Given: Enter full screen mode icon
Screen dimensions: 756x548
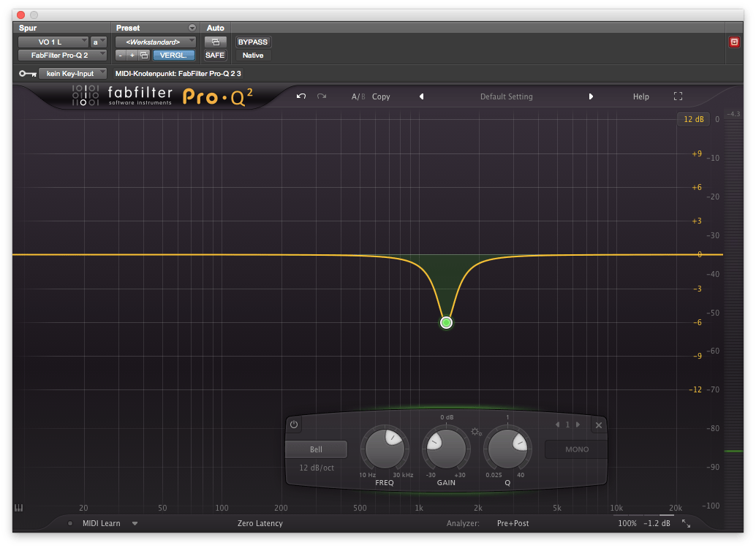Looking at the screenshot, I should pyautogui.click(x=678, y=96).
